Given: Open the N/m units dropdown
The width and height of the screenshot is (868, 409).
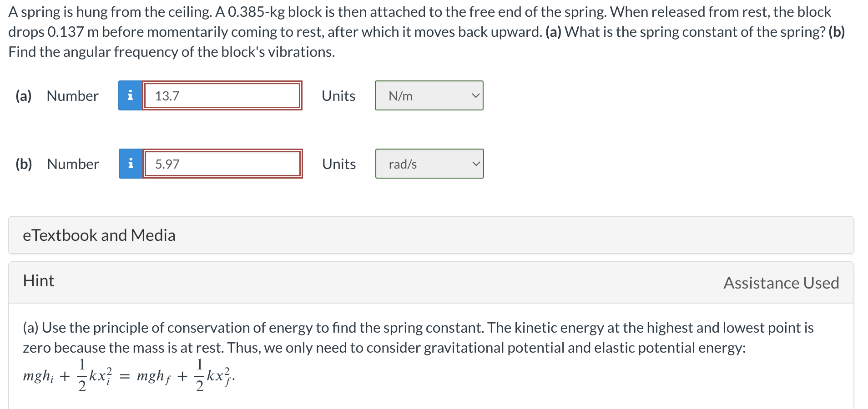Looking at the screenshot, I should point(429,95).
